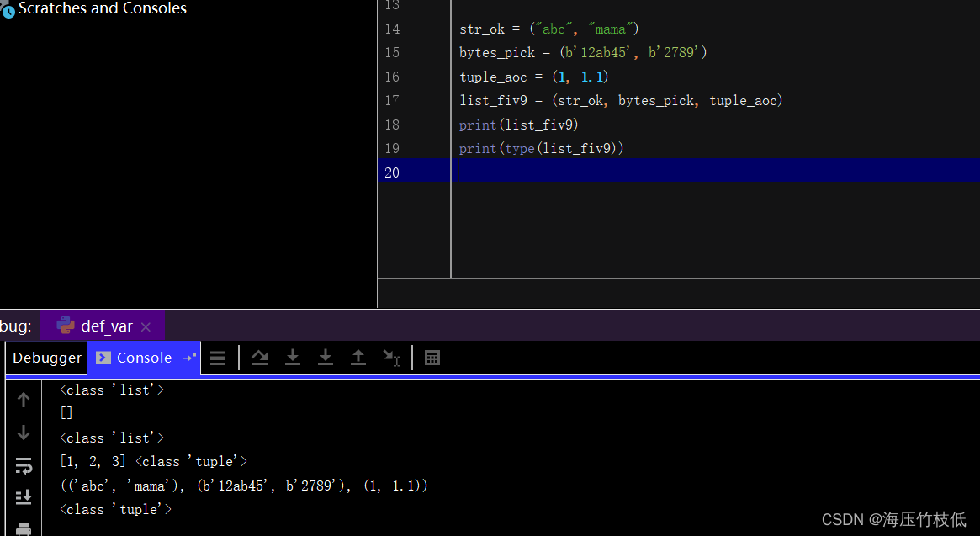Open Evaluate Expression via the calculator icon
The image size is (980, 536).
click(432, 357)
